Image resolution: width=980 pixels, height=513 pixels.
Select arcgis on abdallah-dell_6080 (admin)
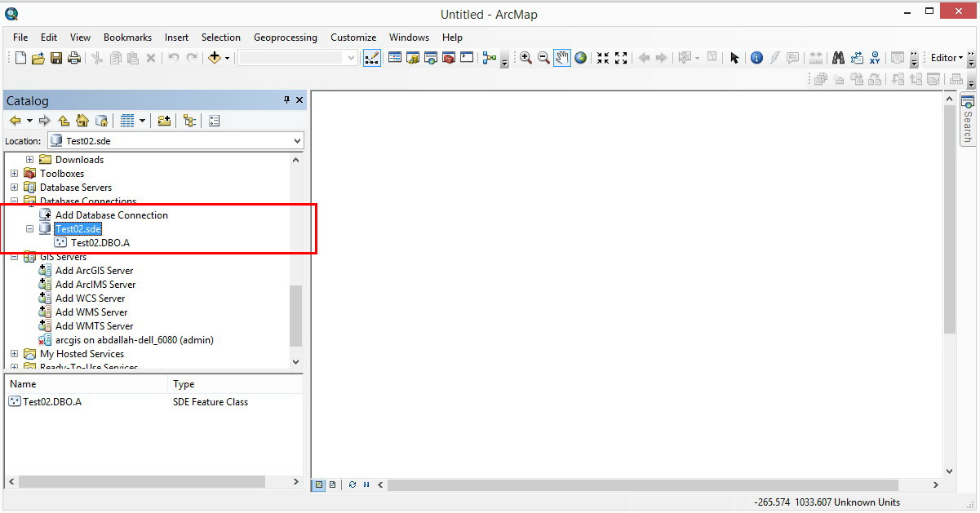click(x=135, y=340)
